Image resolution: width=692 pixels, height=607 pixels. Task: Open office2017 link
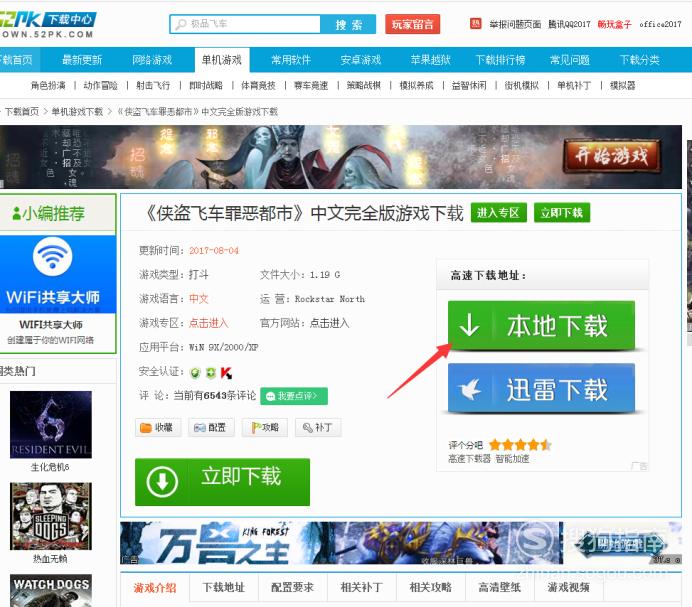[660, 24]
